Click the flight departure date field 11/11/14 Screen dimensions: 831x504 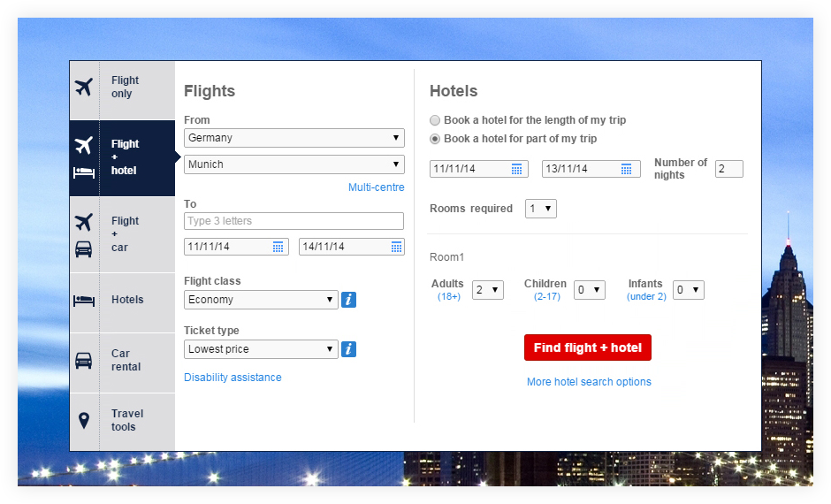point(236,247)
